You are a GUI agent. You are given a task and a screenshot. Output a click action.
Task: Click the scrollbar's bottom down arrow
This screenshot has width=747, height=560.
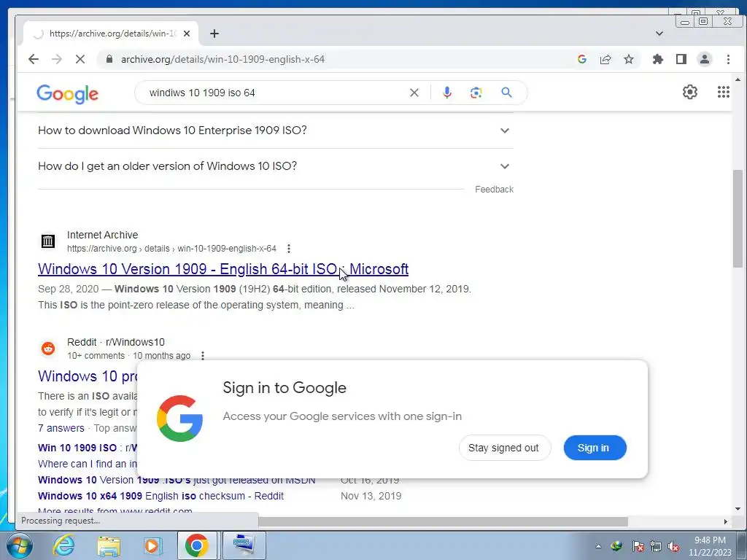738,509
